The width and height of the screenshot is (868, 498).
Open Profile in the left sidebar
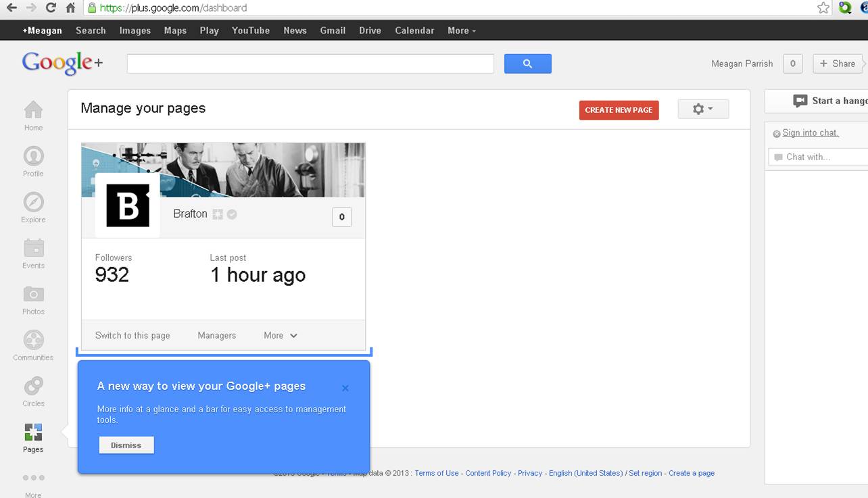coord(33,161)
